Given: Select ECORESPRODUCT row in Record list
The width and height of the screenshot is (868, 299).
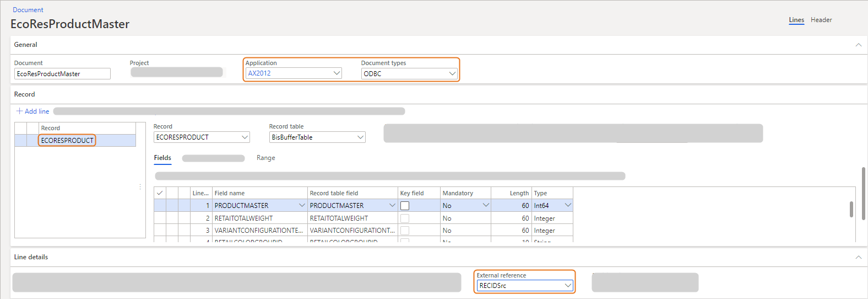Looking at the screenshot, I should [x=67, y=141].
